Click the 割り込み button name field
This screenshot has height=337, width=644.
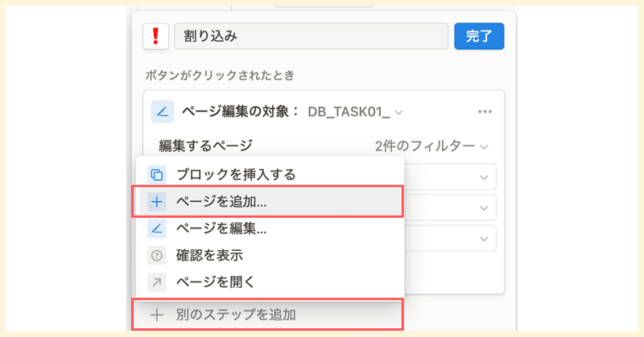pos(311,36)
